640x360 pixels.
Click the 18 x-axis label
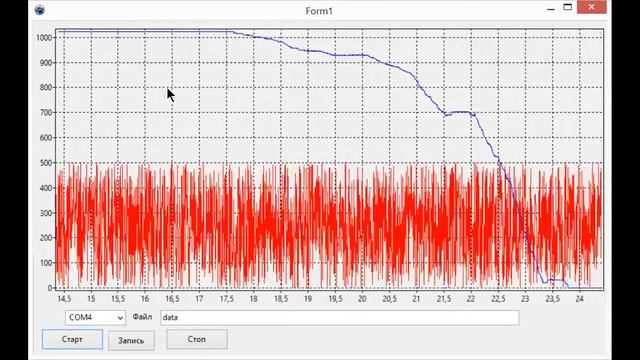(253, 299)
